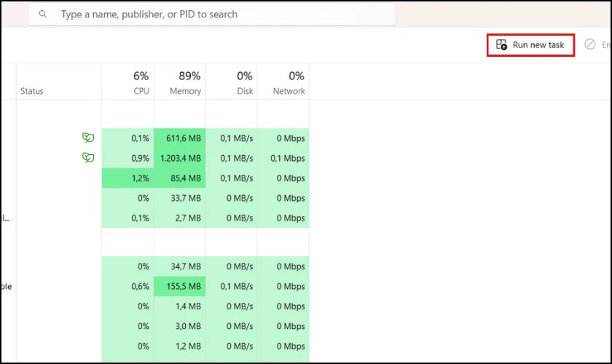Click the search magnifier icon
612x364 pixels.
pos(43,15)
